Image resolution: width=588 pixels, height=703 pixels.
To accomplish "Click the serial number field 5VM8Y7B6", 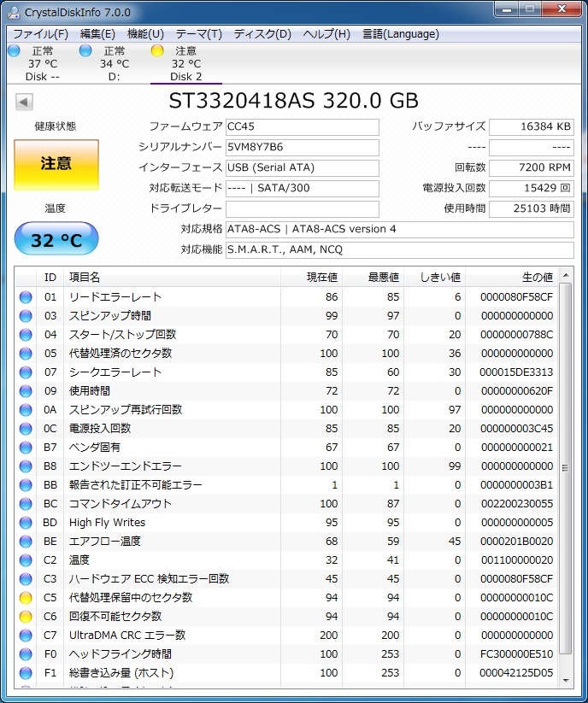I will tap(303, 148).
